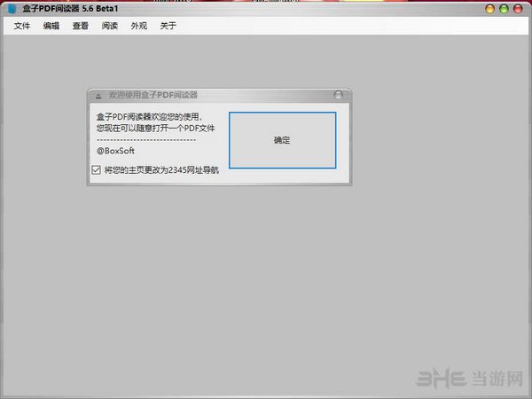Uncheck the 2345网址导航 homepage checkbox
Image resolution: width=532 pixels, height=399 pixels.
click(96, 169)
